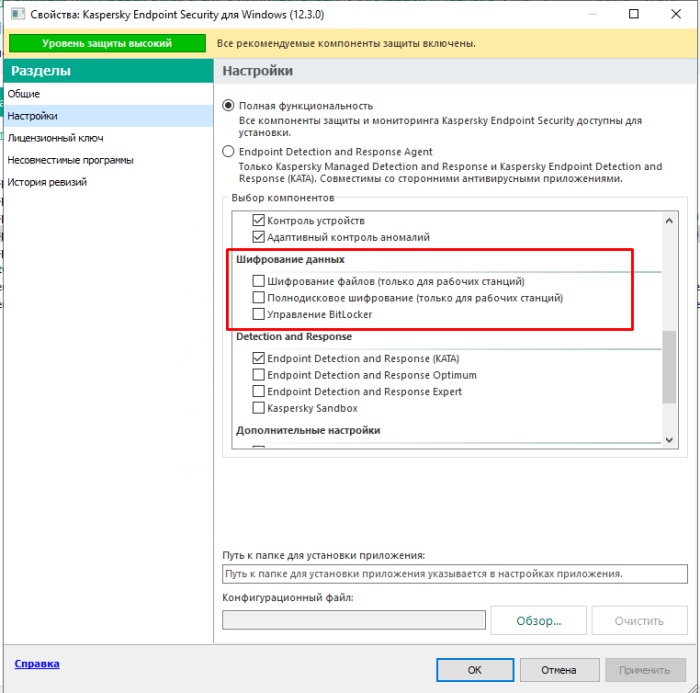700x693 pixels.
Task: Check Endpoint Detection and Response Expert
Action: point(258,391)
